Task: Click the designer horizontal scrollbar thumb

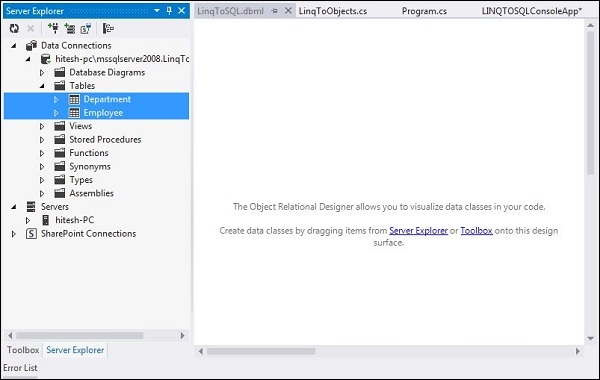Action: point(261,351)
